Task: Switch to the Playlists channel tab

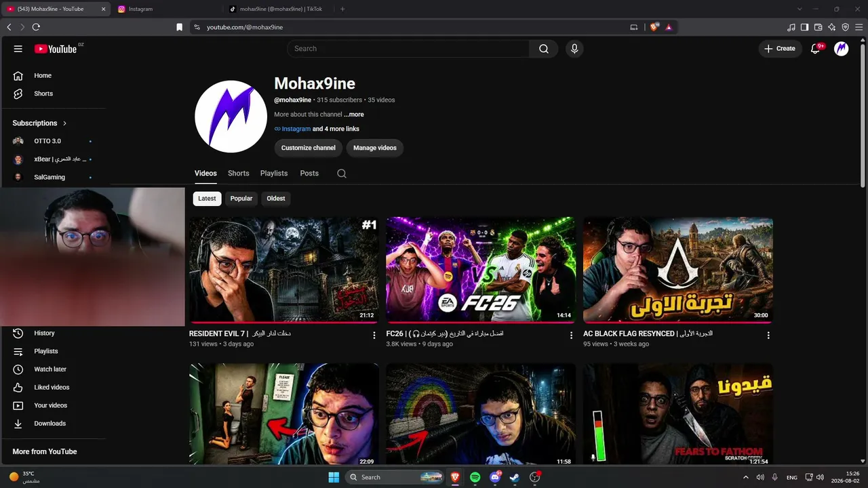Action: pyautogui.click(x=274, y=174)
